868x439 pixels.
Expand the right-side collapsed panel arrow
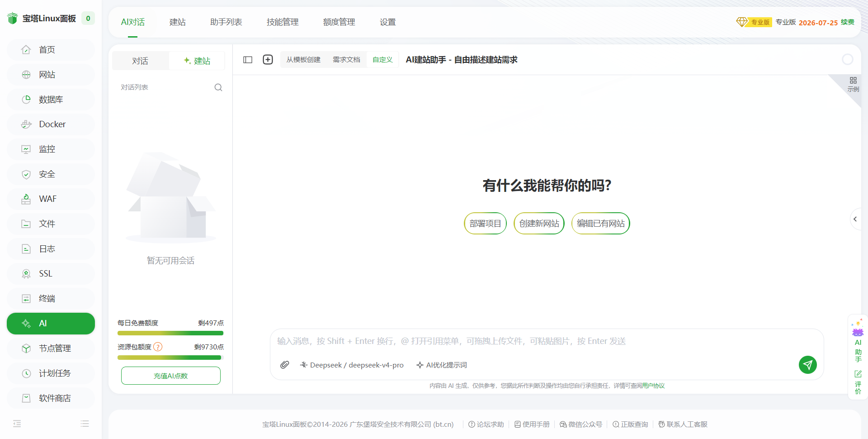[855, 219]
